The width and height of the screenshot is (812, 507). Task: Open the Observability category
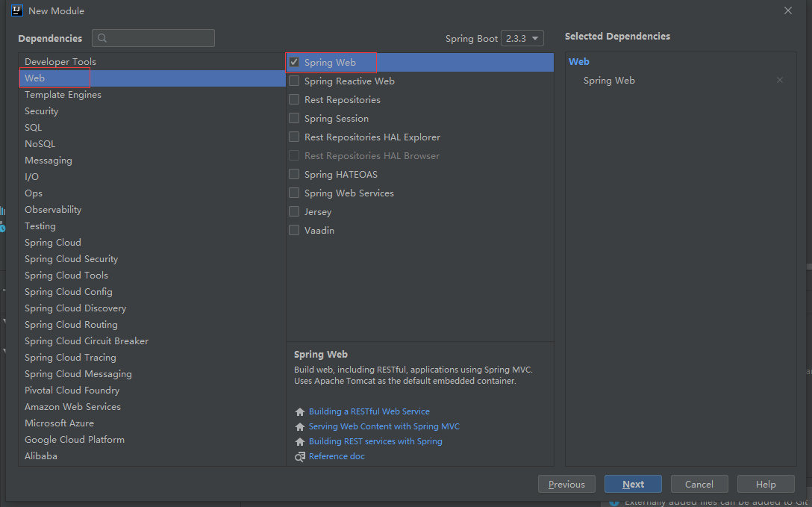tap(152, 210)
